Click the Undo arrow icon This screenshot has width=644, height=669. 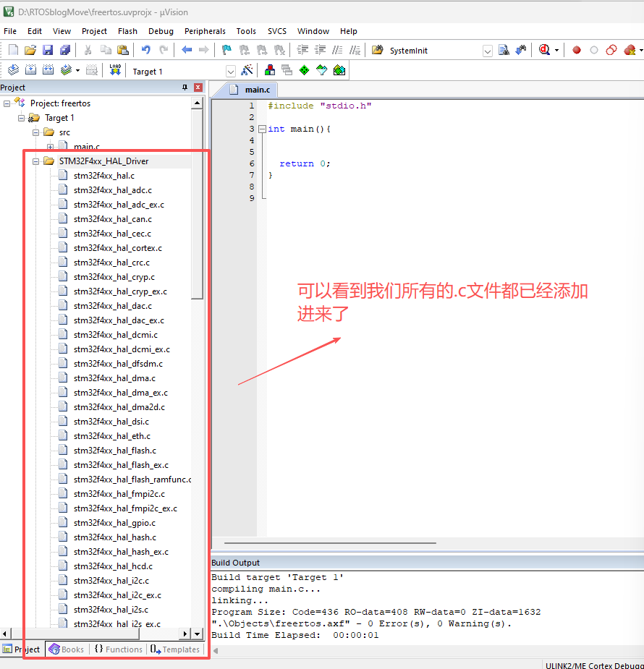(x=146, y=50)
